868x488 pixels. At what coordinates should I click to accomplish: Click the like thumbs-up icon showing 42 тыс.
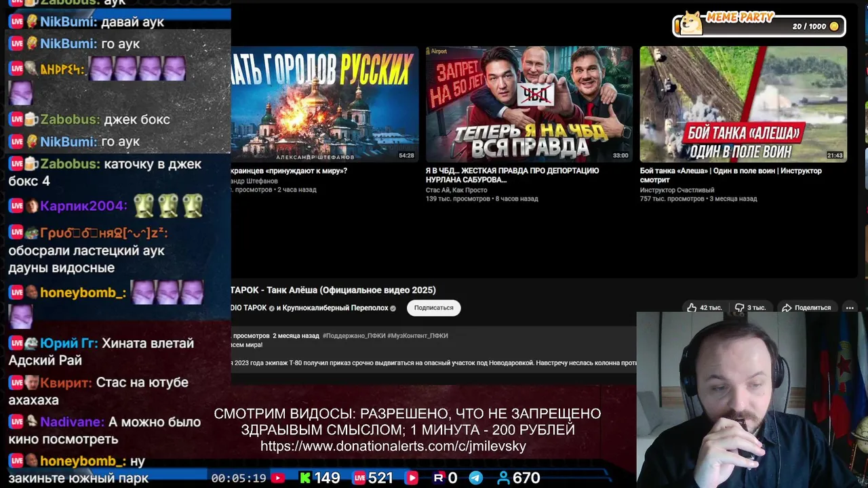point(692,308)
